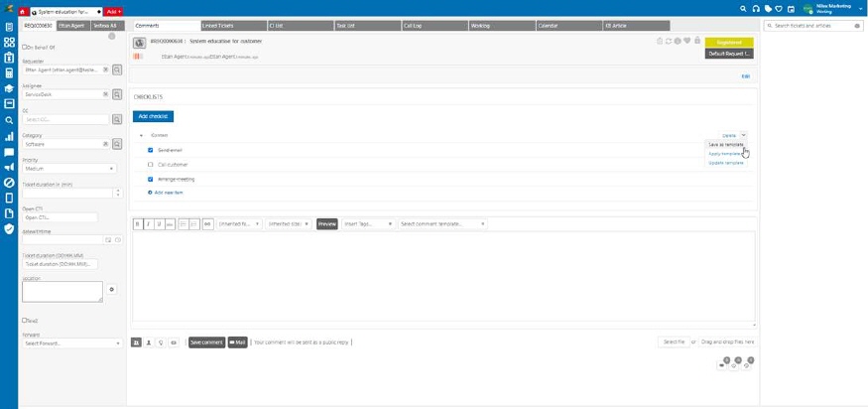868x409 pixels.
Task: Open the headset icon in top bar
Action: [755, 9]
